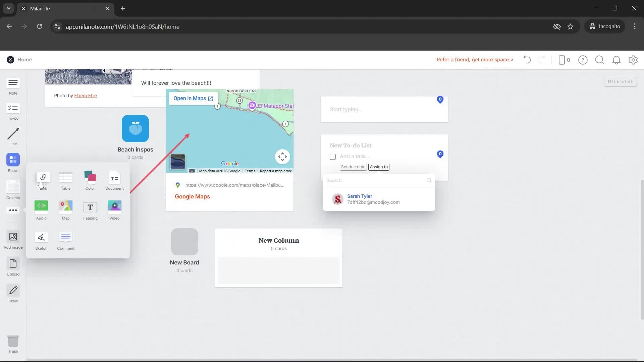Open the Set due date picker
The height and width of the screenshot is (362, 644).
click(353, 167)
